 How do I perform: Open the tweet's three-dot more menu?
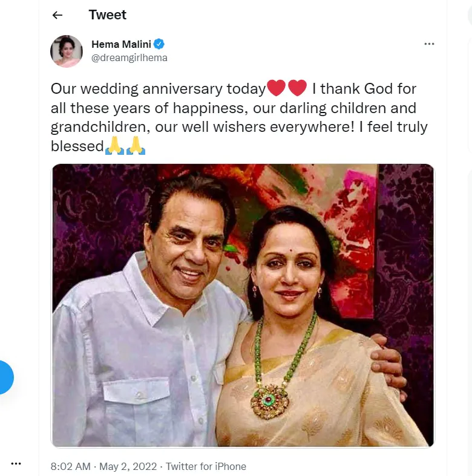tap(429, 44)
